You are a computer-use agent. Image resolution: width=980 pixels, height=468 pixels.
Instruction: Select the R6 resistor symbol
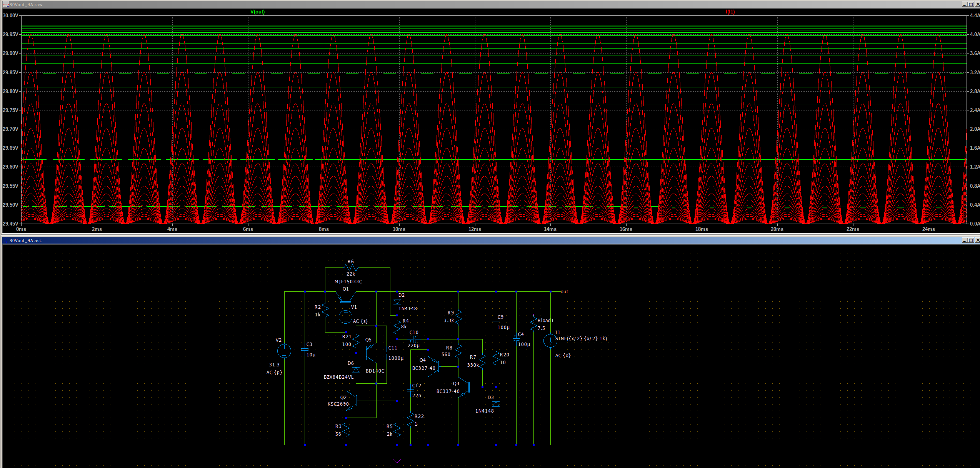351,267
